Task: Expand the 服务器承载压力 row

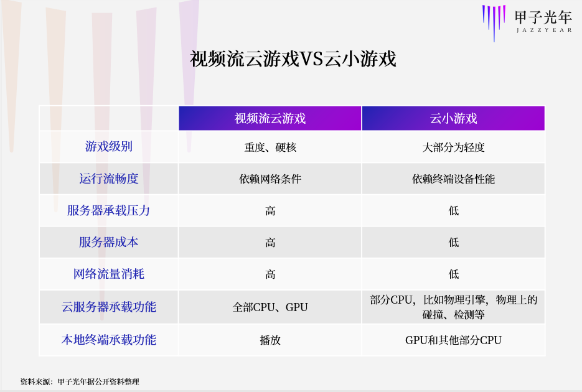Action: tap(108, 210)
